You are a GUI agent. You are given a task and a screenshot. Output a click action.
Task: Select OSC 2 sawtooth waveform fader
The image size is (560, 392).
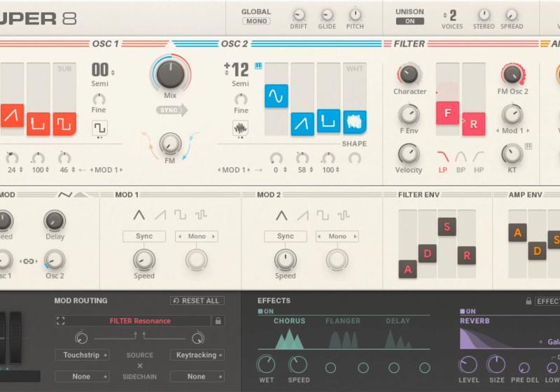[x=302, y=124]
